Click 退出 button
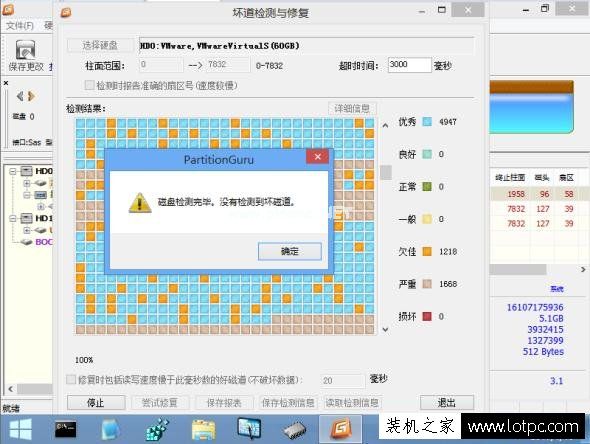 click(x=447, y=403)
